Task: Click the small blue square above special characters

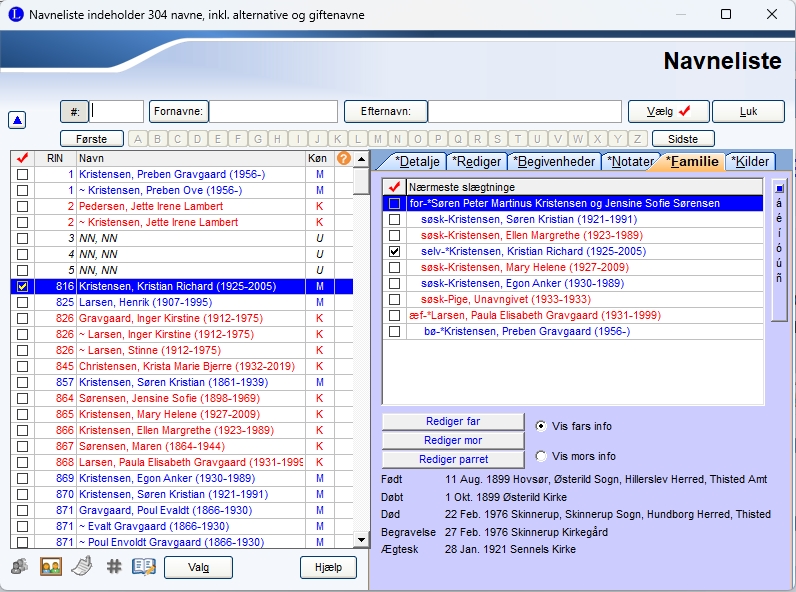Action: point(779,187)
